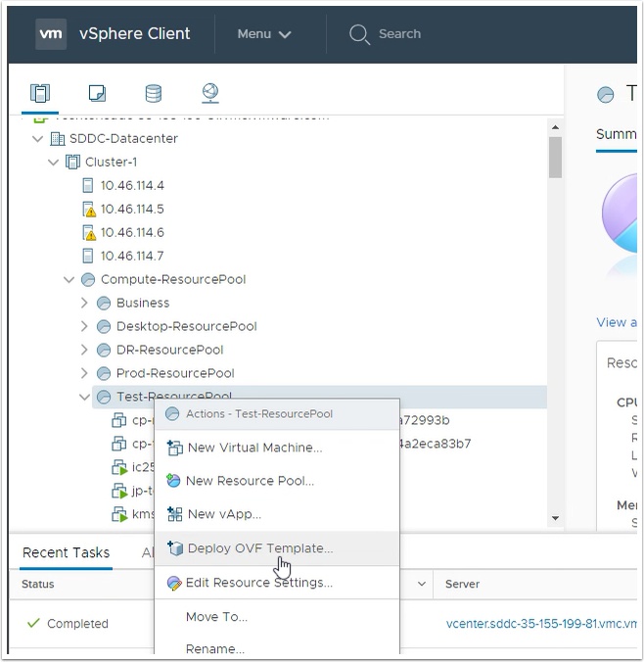
Task: Choose New Virtual Machine... from context menu
Action: coord(277,448)
